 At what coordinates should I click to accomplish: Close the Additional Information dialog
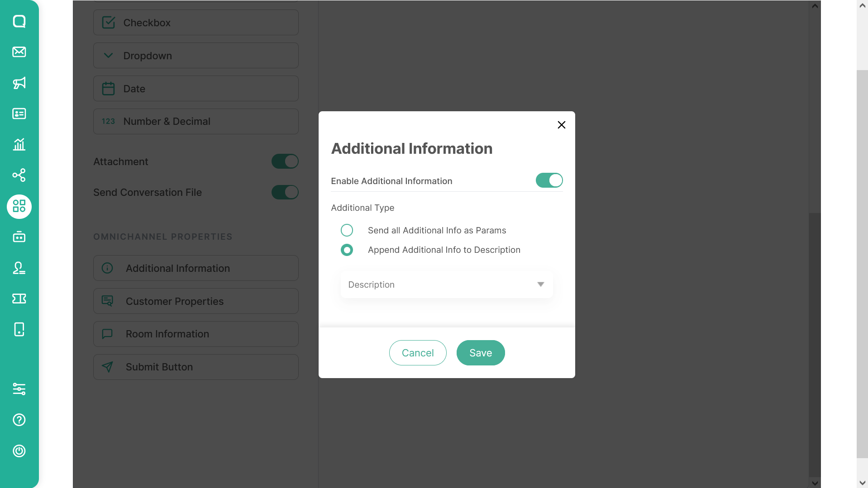coord(562,125)
